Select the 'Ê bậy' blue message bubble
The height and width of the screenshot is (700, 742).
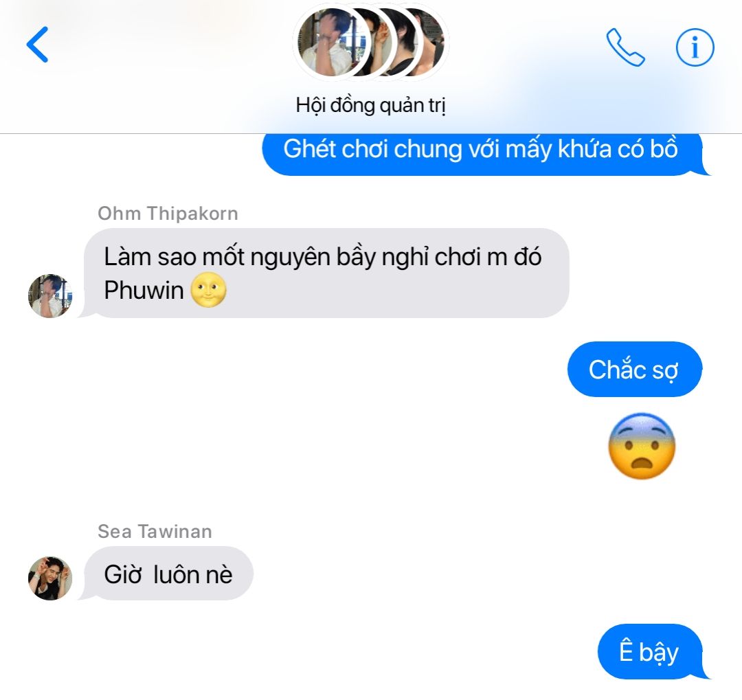coord(652,652)
